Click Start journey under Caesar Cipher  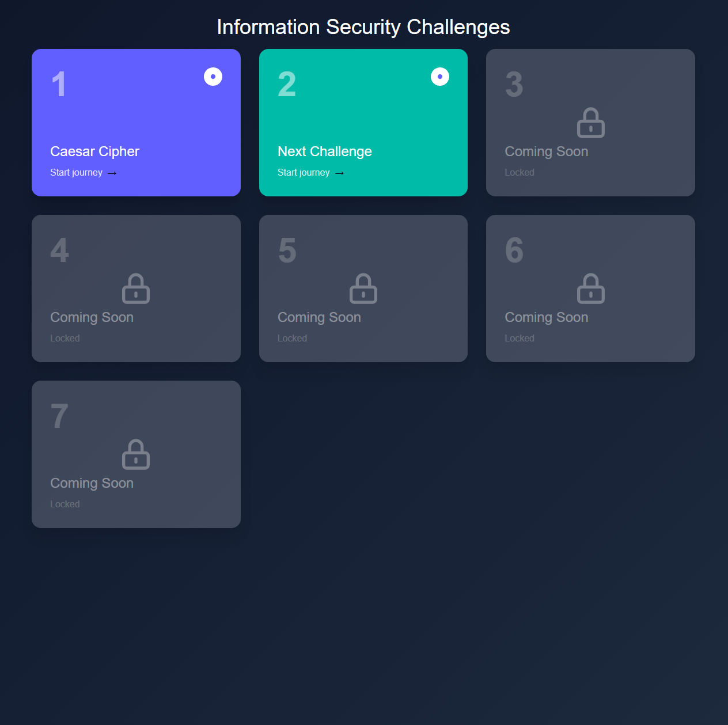coord(76,173)
